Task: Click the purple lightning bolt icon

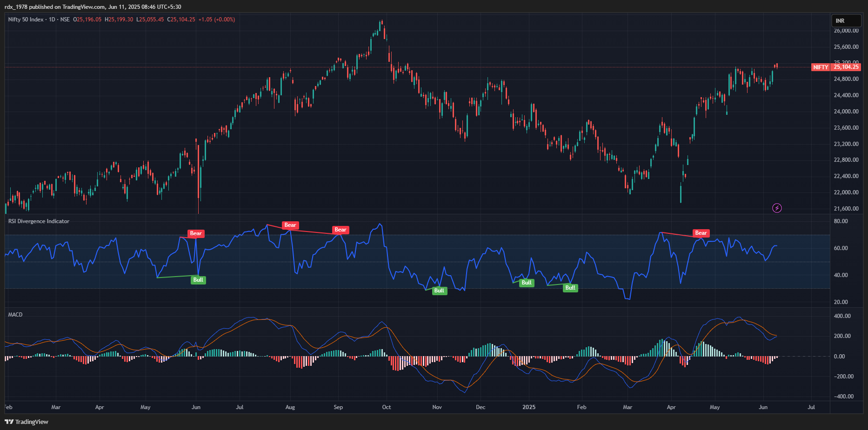Action: pos(777,208)
